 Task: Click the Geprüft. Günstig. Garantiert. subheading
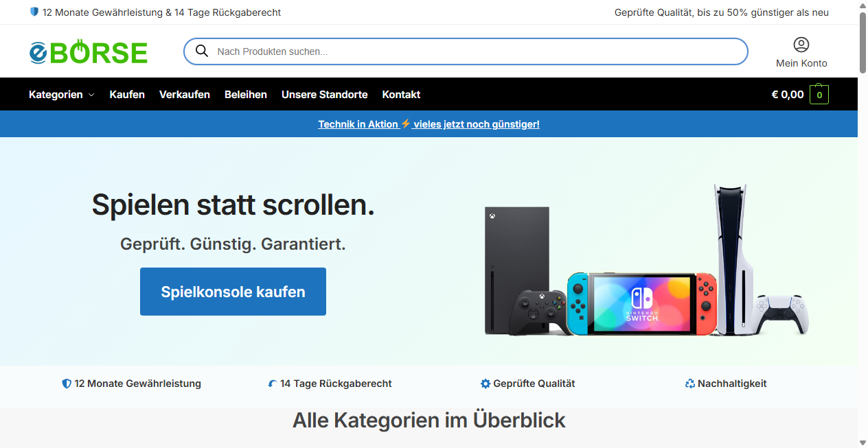[233, 244]
